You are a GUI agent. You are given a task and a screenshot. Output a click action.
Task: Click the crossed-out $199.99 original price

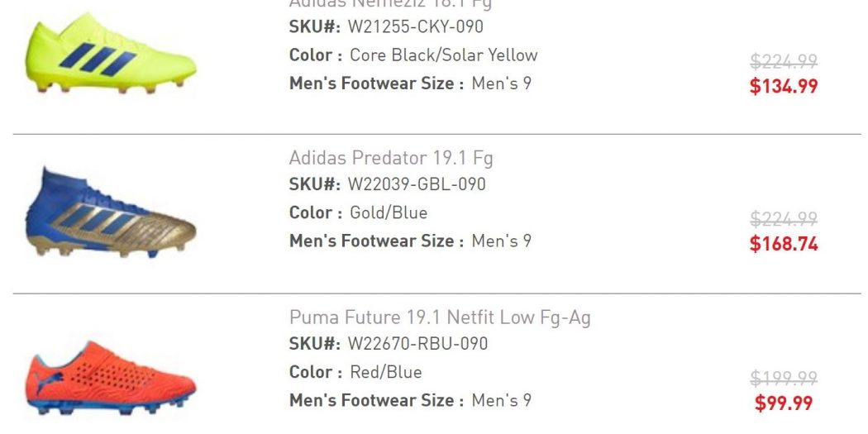point(784,379)
